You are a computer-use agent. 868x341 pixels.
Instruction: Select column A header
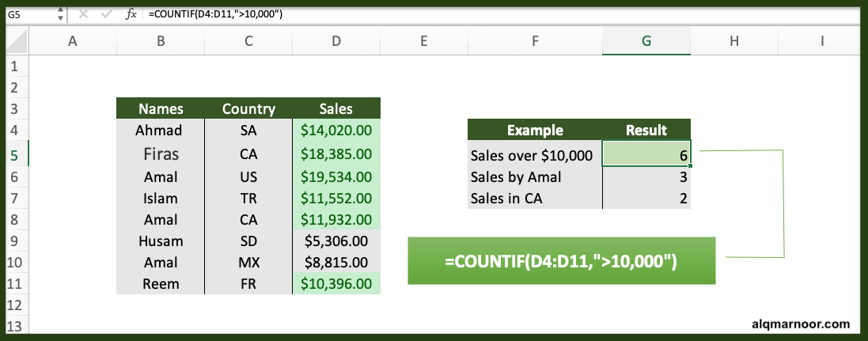(x=73, y=41)
